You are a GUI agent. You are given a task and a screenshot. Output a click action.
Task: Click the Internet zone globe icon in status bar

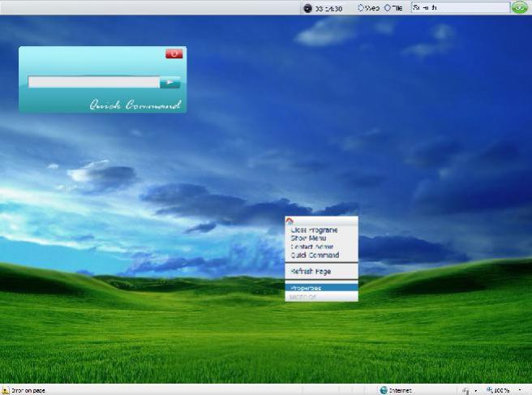tap(384, 390)
